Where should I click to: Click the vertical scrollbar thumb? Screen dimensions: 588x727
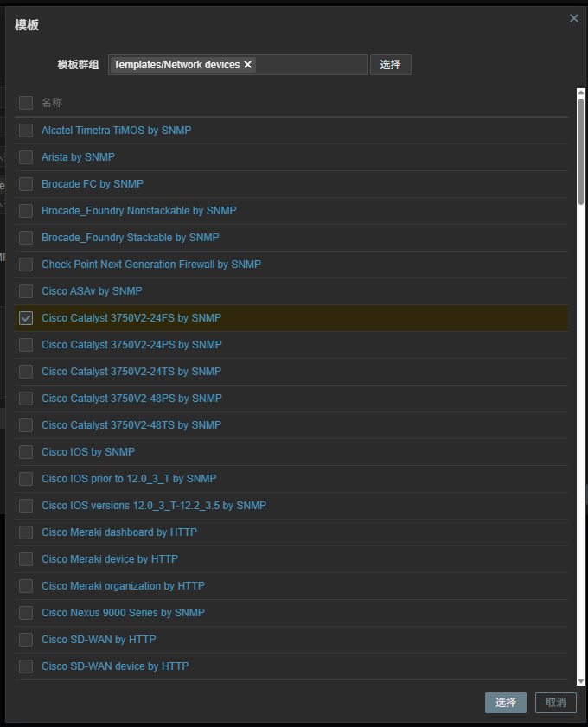pyautogui.click(x=580, y=151)
